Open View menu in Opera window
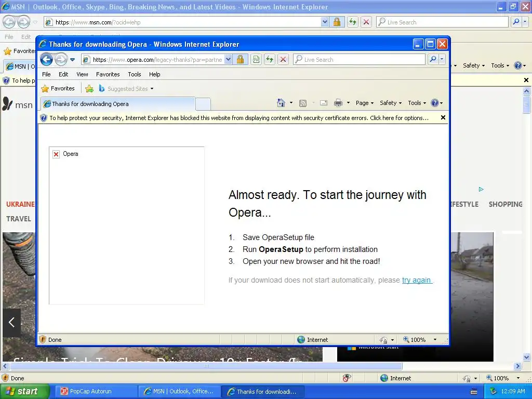The width and height of the screenshot is (532, 399). [x=82, y=74]
